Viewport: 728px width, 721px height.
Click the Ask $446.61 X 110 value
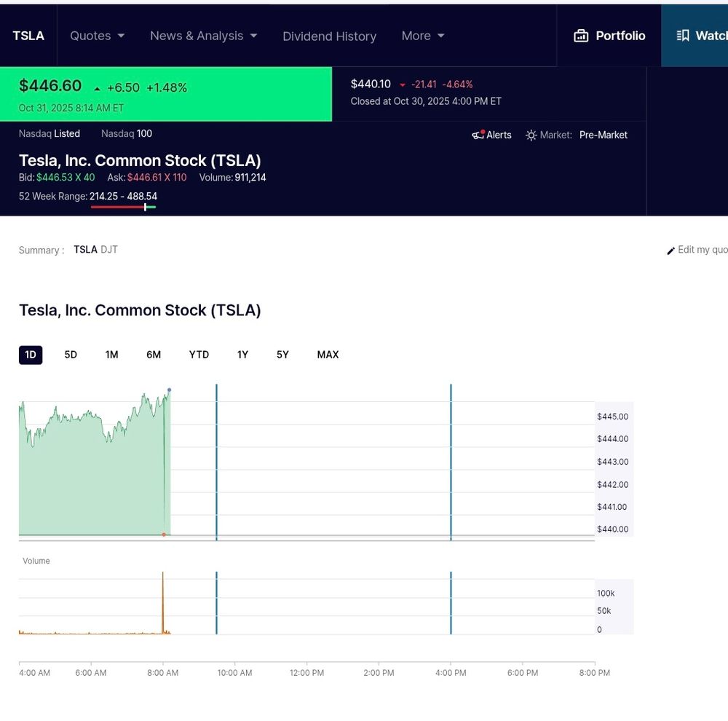[x=157, y=178]
